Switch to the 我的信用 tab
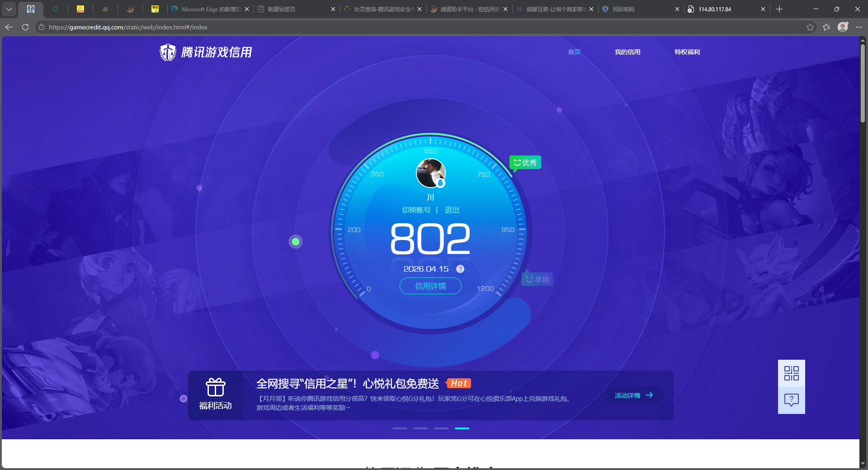 [627, 52]
